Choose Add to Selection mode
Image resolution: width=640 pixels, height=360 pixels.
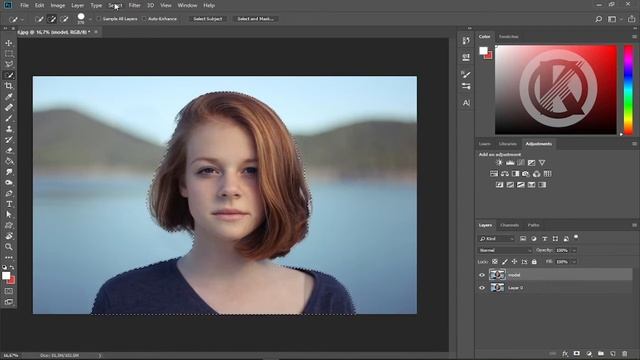(52, 19)
